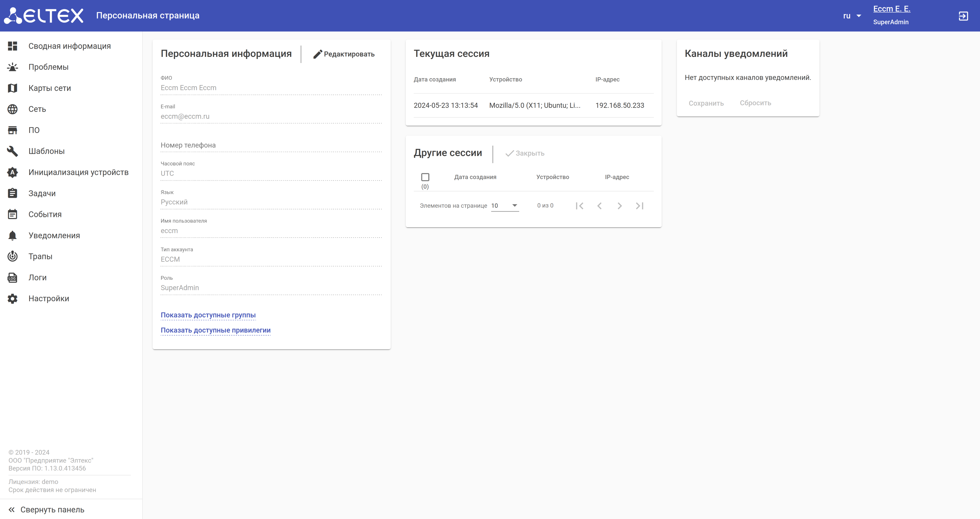Screen dimensions: 980x519
Task: Open the Notifications menu item
Action: click(54, 235)
